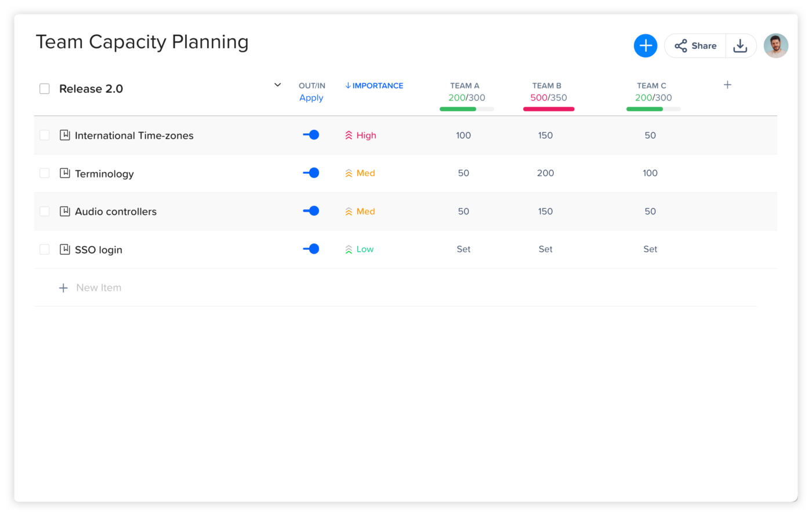
Task: Toggle the International Time-zones out/in switch
Action: (311, 135)
